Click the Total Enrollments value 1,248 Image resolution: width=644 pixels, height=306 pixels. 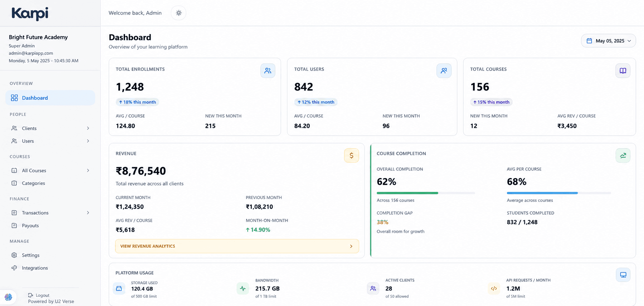point(130,87)
